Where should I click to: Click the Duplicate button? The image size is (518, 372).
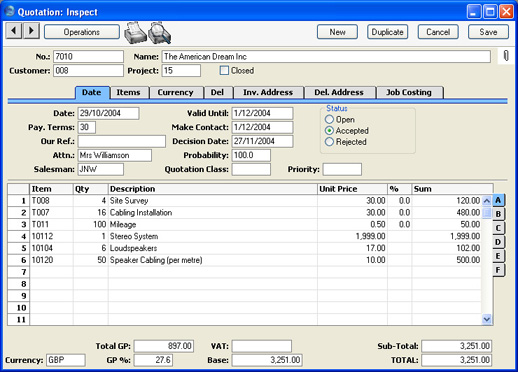coord(387,32)
